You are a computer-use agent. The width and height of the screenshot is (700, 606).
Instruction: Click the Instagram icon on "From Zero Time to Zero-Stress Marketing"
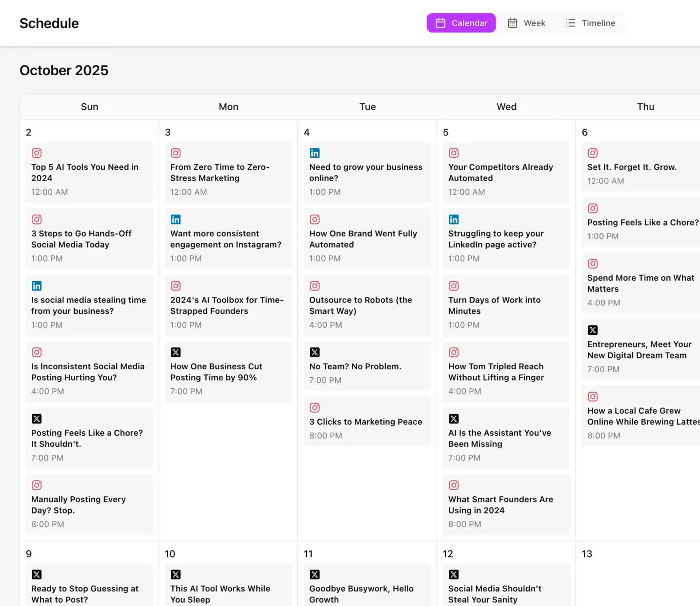(175, 153)
